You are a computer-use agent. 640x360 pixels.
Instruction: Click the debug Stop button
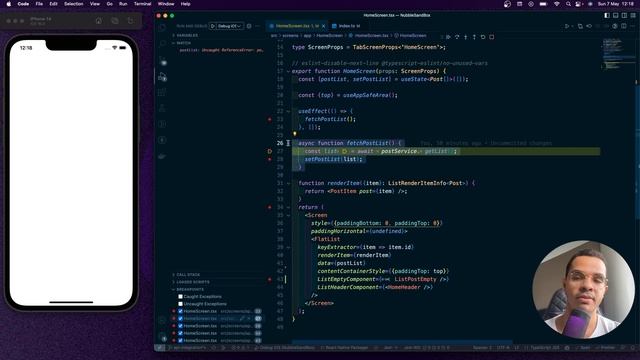[491, 37]
